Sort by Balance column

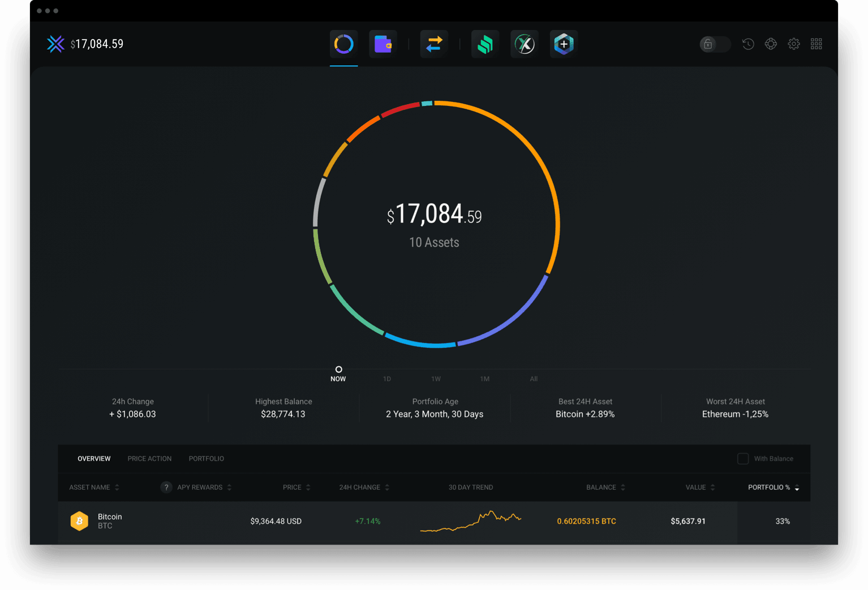click(605, 487)
